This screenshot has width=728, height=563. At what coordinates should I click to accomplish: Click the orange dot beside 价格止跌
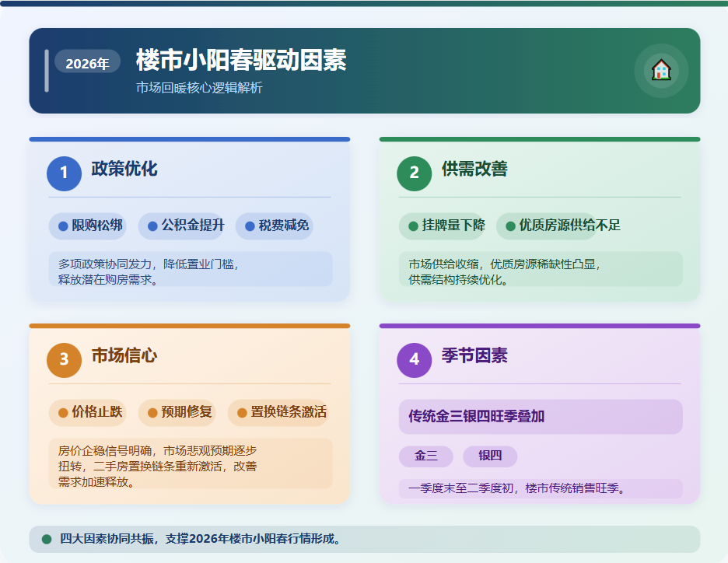(63, 413)
